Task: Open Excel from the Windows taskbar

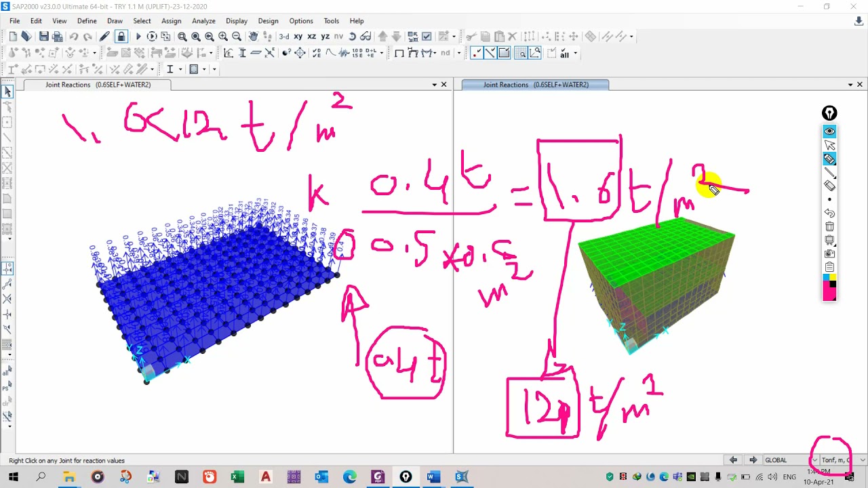Action: point(237,477)
